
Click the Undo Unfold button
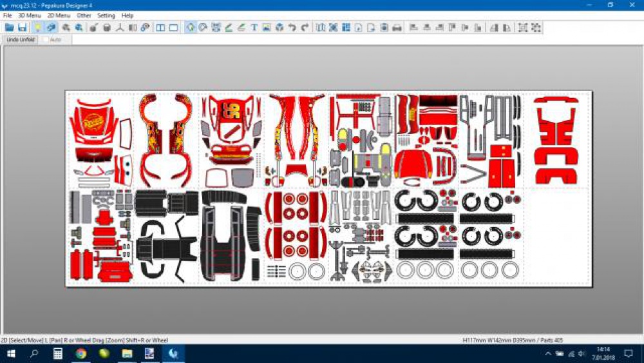click(x=21, y=39)
